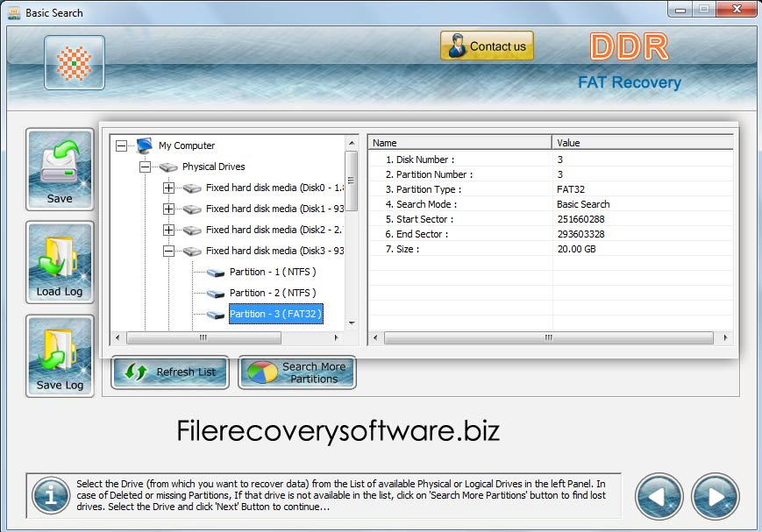Click the orange checkered logo icon
The height and width of the screenshot is (532, 762).
pyautogui.click(x=75, y=63)
